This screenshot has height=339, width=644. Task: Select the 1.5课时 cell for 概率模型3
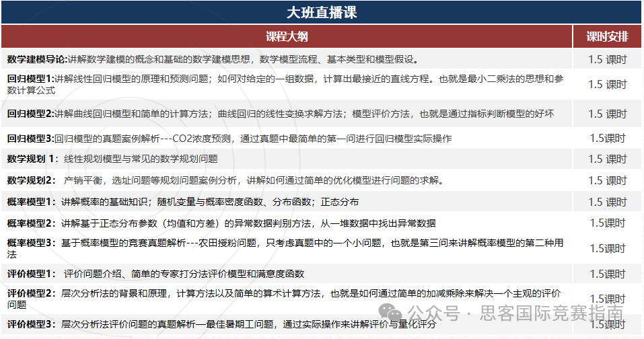tap(607, 248)
